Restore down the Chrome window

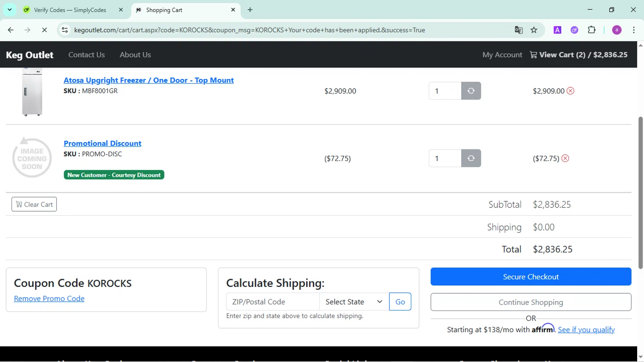(x=611, y=9)
